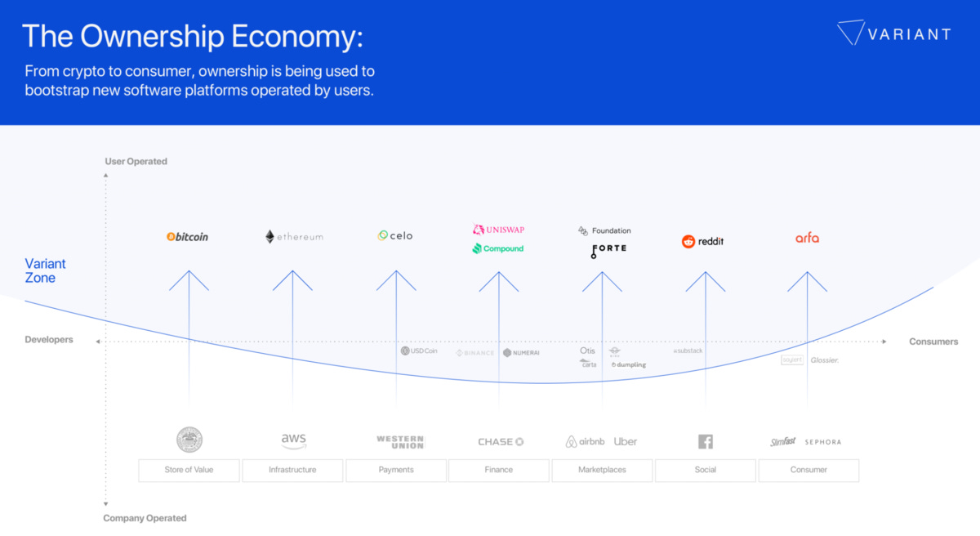Click the Payments category box

coord(396,470)
